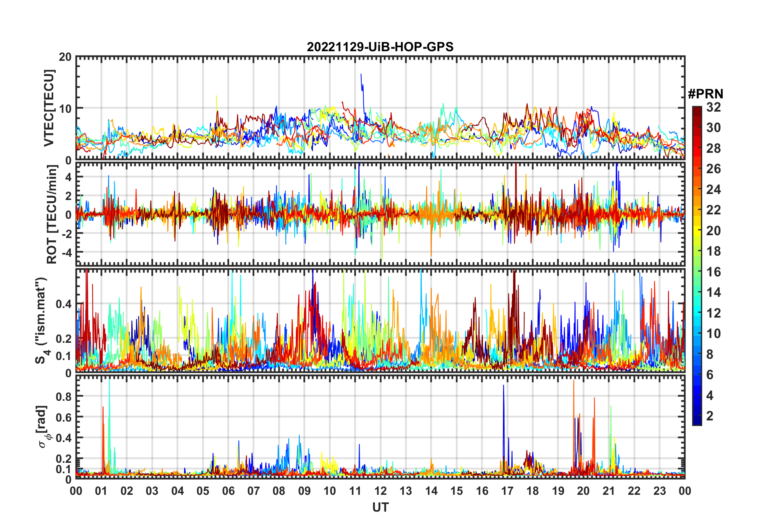Select the UT x-axis label
This screenshot has height=532, width=761.
(x=380, y=507)
